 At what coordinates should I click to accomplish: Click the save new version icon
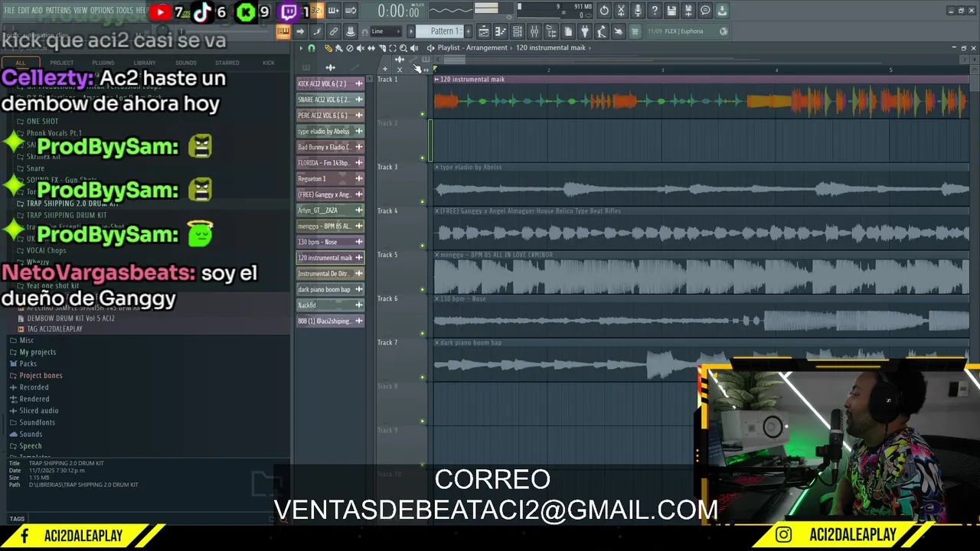point(688,11)
